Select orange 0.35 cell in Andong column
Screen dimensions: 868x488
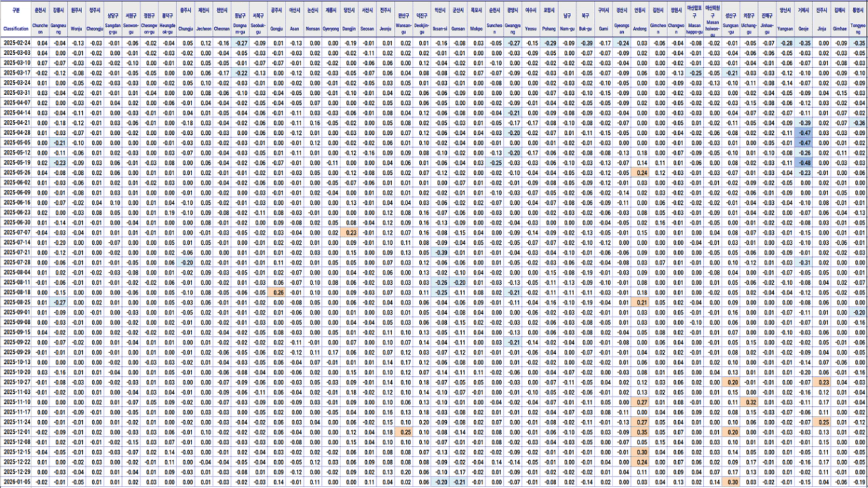coord(641,432)
